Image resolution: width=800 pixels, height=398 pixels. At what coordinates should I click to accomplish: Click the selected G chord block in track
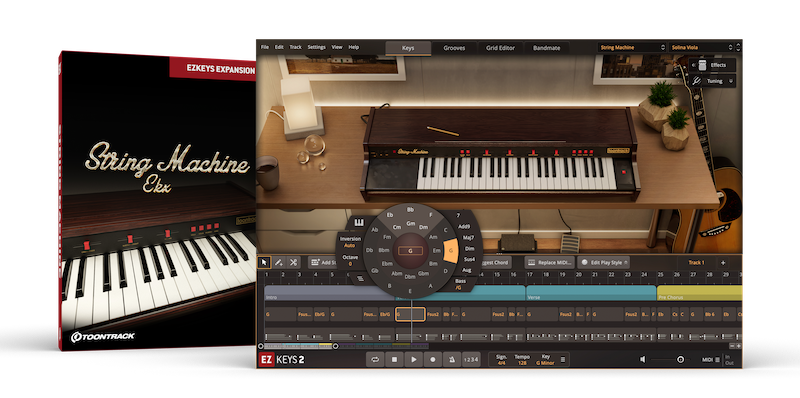coord(411,314)
